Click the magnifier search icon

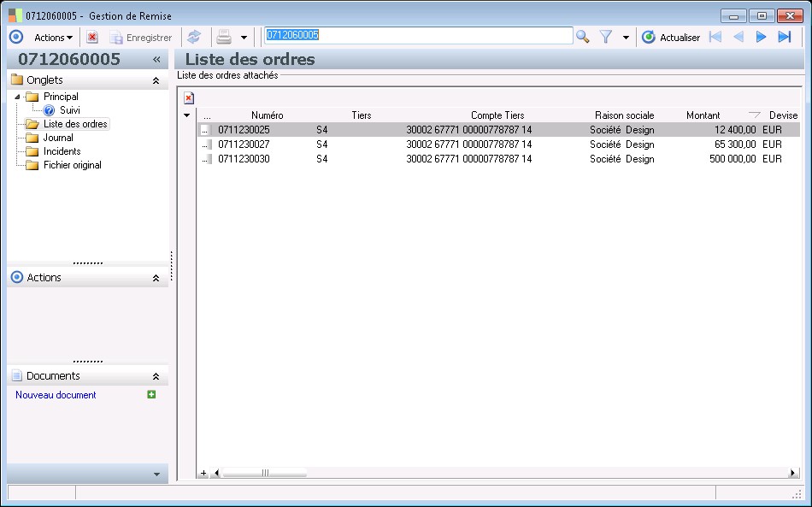pyautogui.click(x=582, y=37)
